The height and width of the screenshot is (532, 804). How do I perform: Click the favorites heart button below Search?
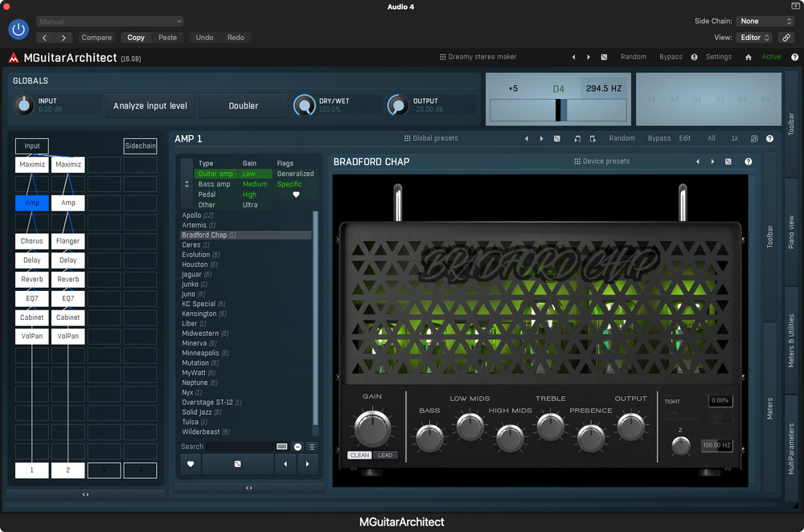click(x=191, y=464)
